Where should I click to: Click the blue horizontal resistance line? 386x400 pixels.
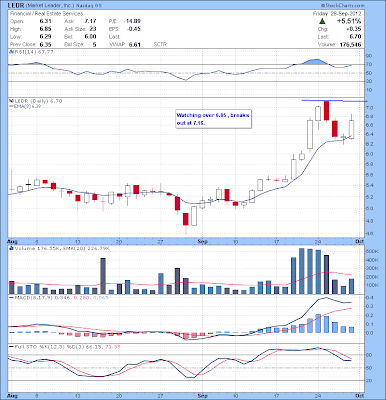[x=334, y=101]
